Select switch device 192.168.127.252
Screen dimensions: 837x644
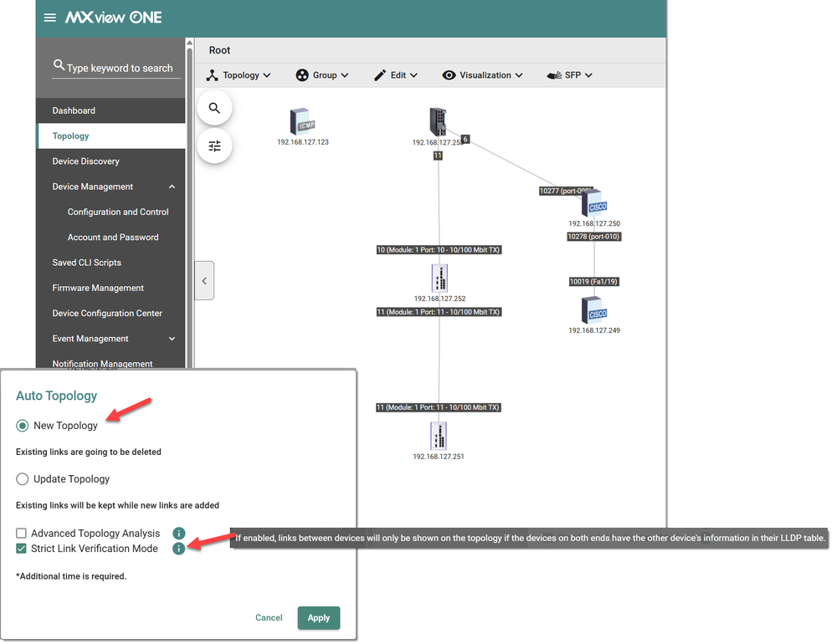point(439,279)
